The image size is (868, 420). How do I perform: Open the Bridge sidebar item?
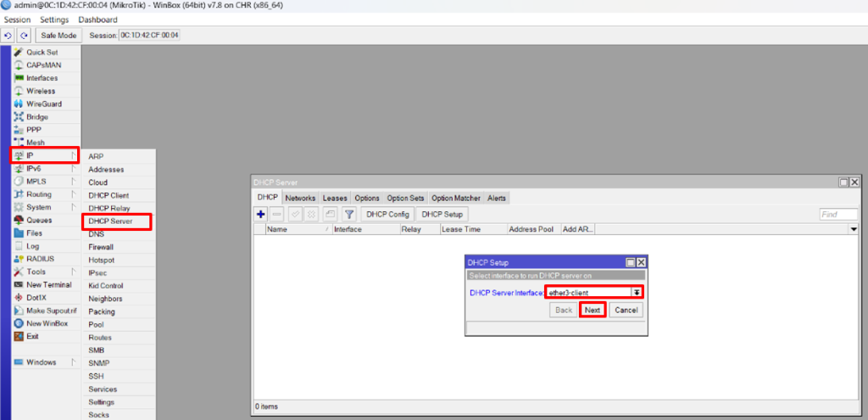[36, 117]
